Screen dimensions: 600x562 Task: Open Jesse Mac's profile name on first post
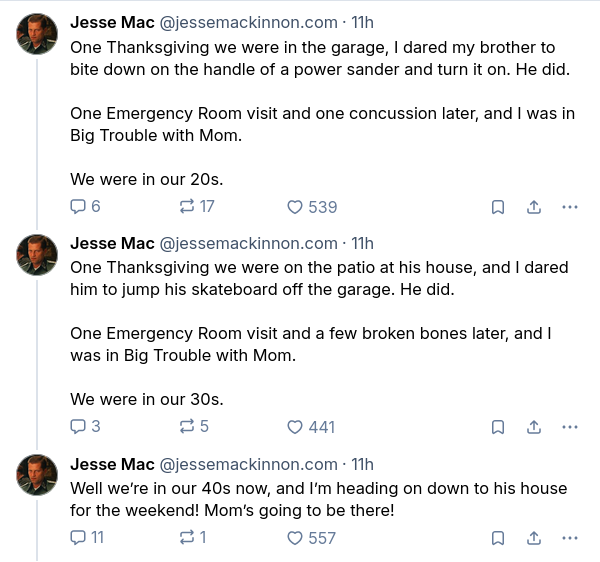112,22
